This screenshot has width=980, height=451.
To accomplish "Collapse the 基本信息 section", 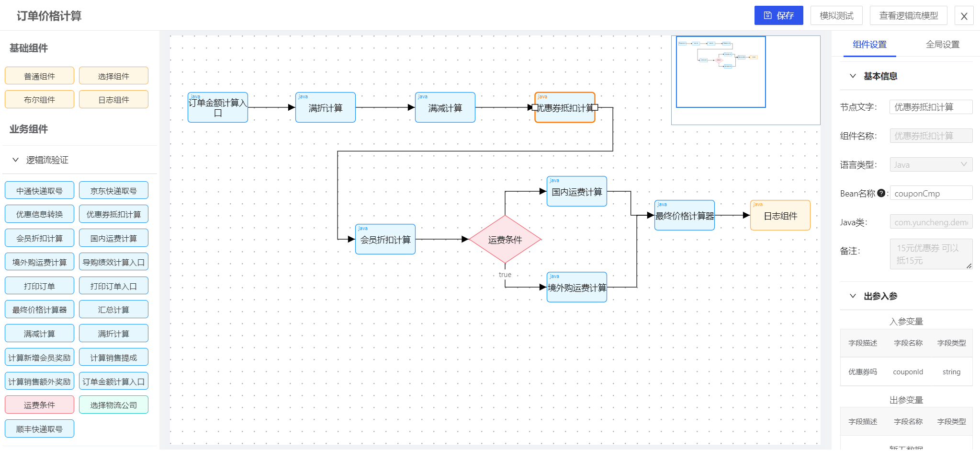I will point(853,76).
